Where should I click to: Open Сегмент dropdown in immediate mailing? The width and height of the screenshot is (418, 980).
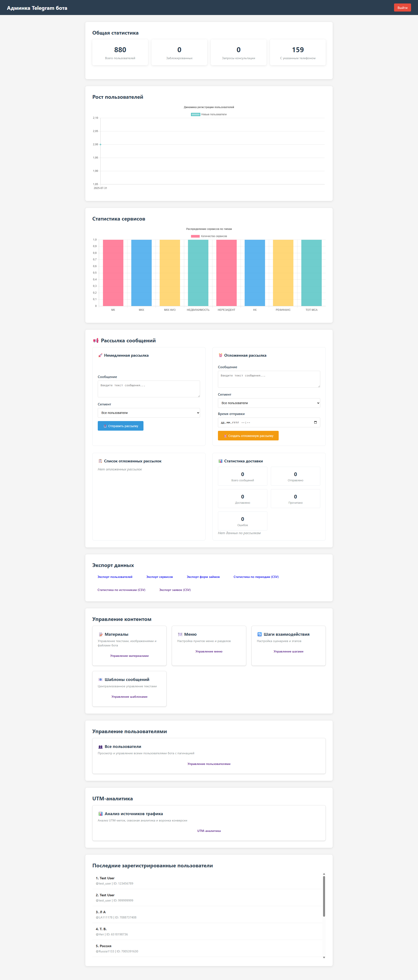tap(149, 413)
